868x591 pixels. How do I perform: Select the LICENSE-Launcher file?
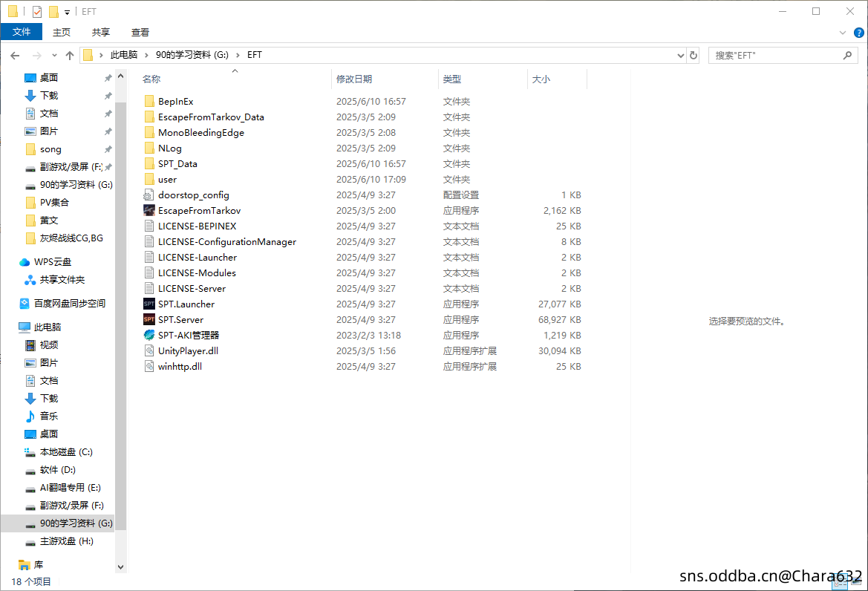coord(197,258)
